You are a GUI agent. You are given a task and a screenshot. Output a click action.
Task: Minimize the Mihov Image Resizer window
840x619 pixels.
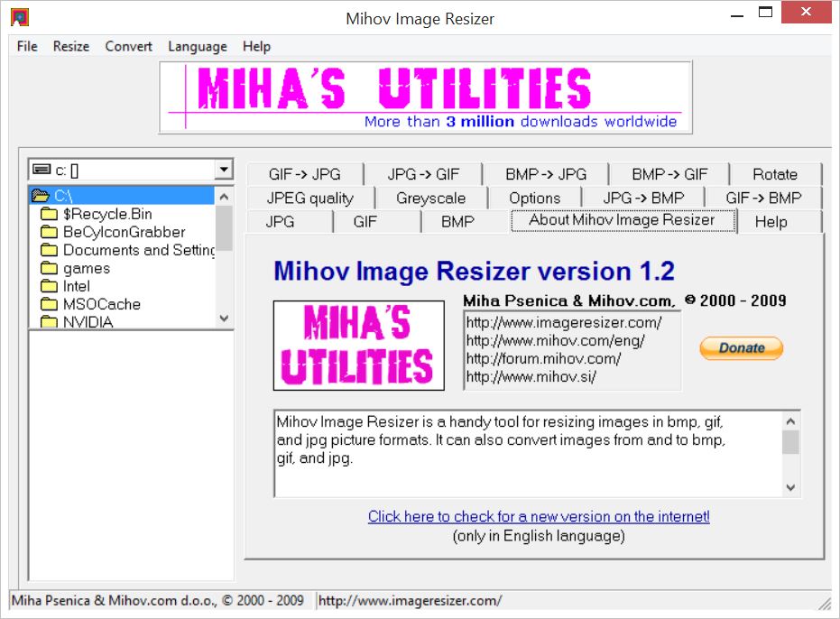[x=737, y=14]
